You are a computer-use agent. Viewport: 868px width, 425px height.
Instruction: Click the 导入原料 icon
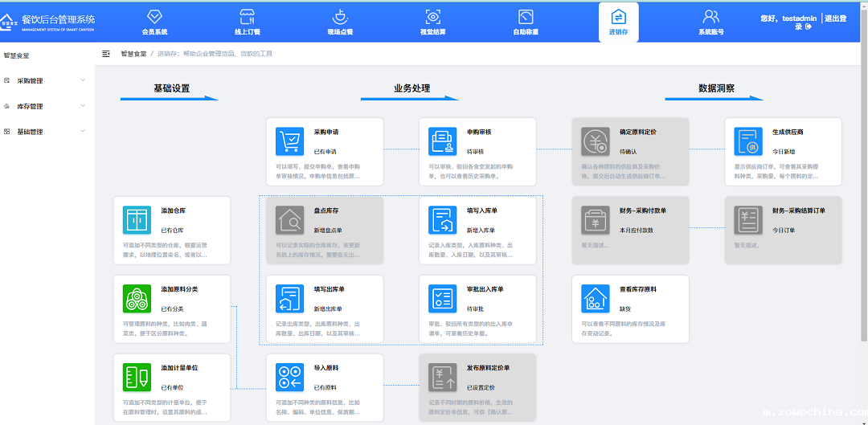(x=289, y=377)
